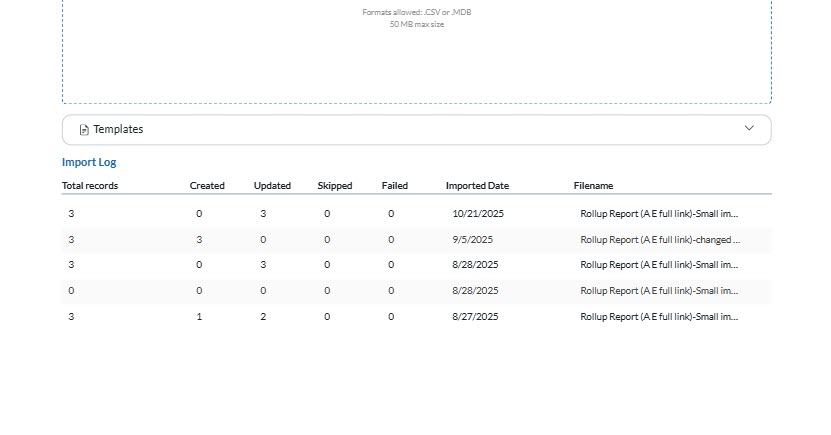Click the Updated column header
This screenshot has width=831, height=435.
[x=272, y=186]
